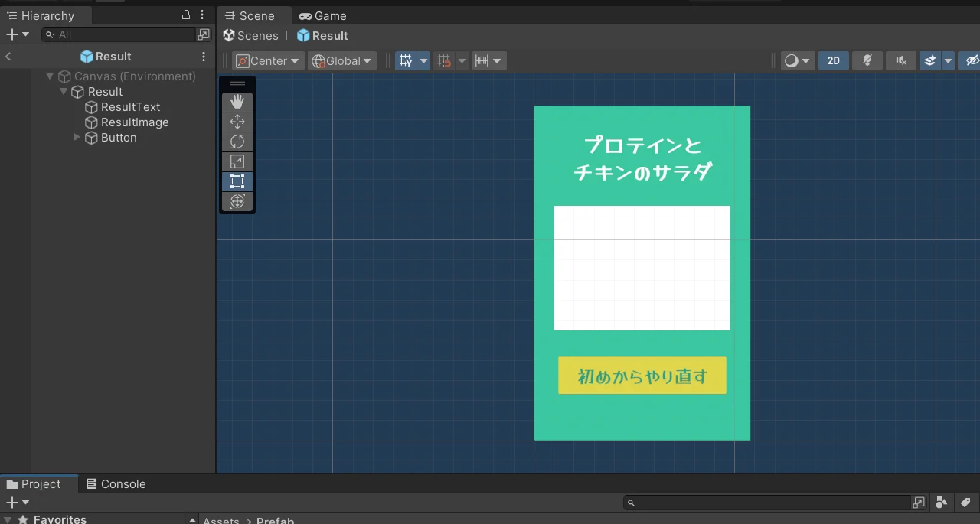Select the white result image in scene
Image resolution: width=980 pixels, height=524 pixels.
[642, 268]
